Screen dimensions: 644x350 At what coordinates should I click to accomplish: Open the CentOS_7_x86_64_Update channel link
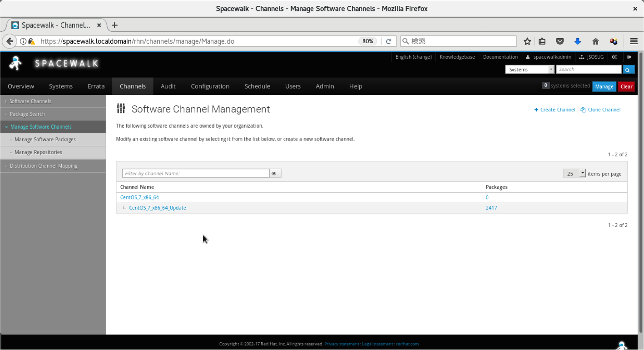158,208
